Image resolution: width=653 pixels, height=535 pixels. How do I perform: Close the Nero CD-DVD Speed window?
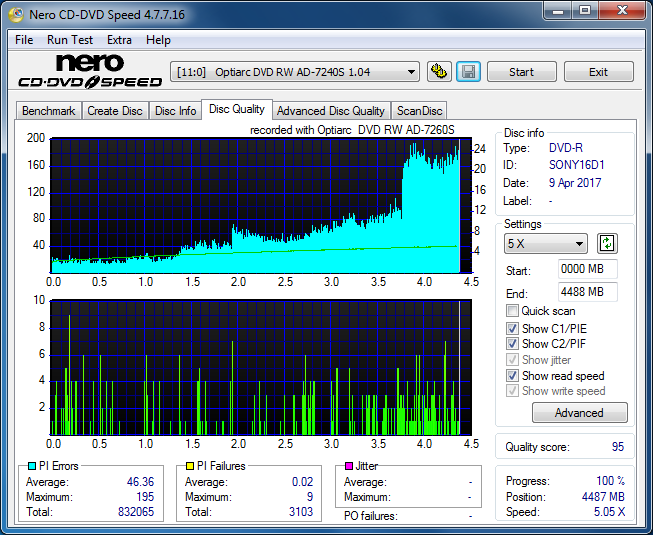tap(622, 11)
